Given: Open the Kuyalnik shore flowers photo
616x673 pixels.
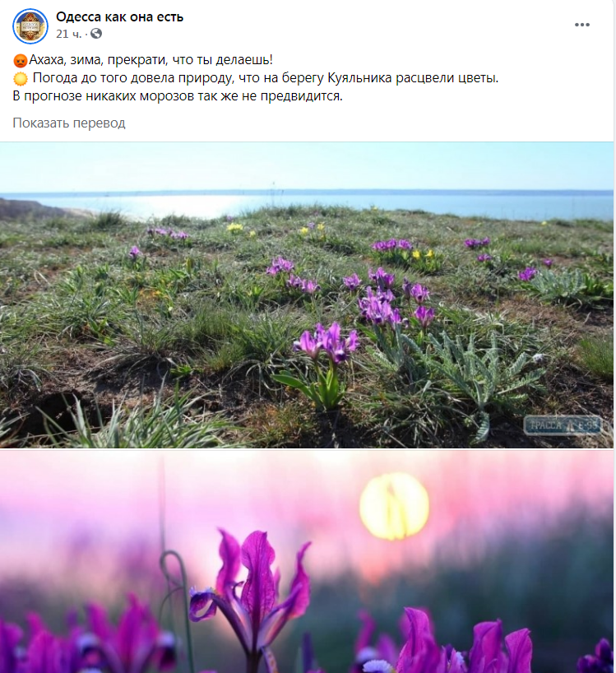Looking at the screenshot, I should 307,295.
